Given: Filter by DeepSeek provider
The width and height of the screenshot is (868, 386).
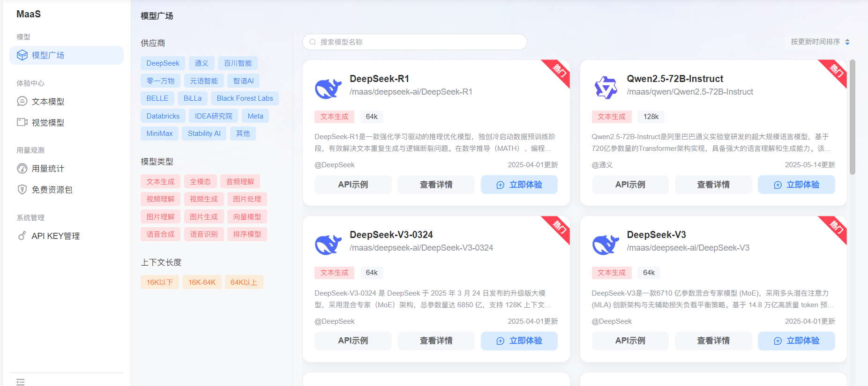Looking at the screenshot, I should pos(163,63).
